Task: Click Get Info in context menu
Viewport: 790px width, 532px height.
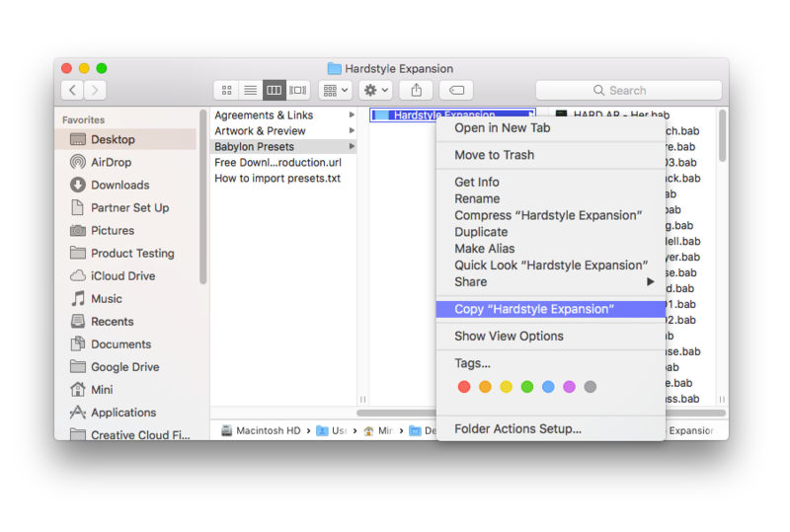Action: 477,182
